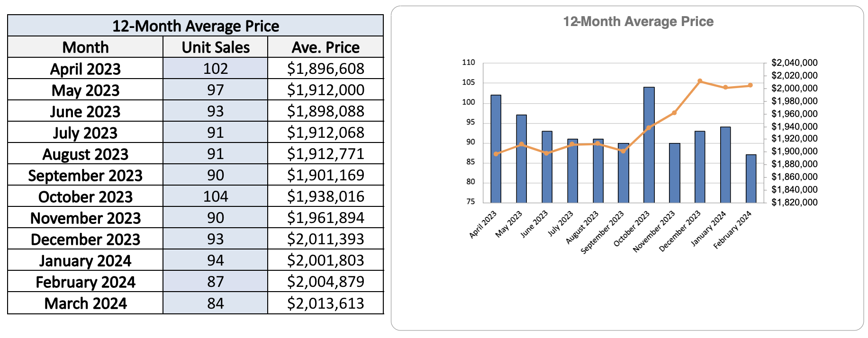This screenshot has width=868, height=338.
Task: Select the 'March 2024' month cell
Action: 85,303
